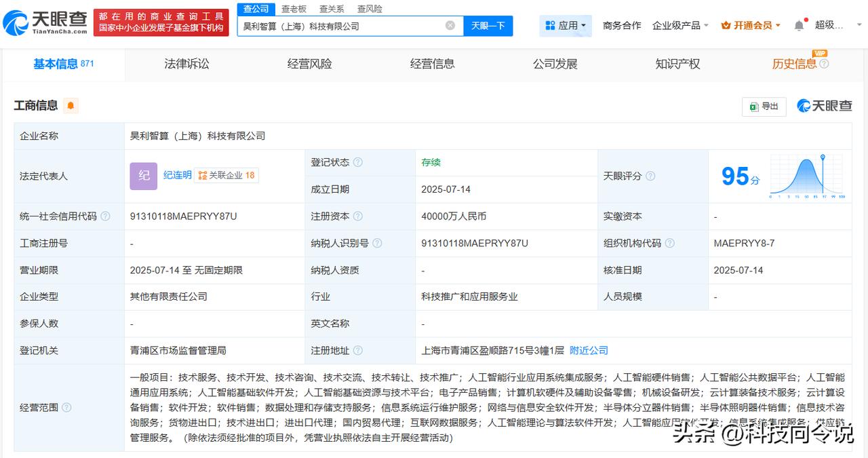This screenshot has width=868, height=458.
Task: Click the help icon beside 纳税人识别号
Action: click(x=377, y=243)
